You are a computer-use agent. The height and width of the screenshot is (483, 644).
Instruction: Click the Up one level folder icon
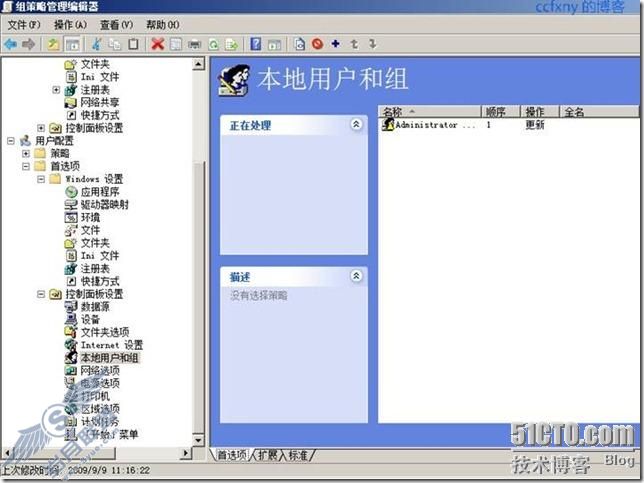tap(53, 44)
